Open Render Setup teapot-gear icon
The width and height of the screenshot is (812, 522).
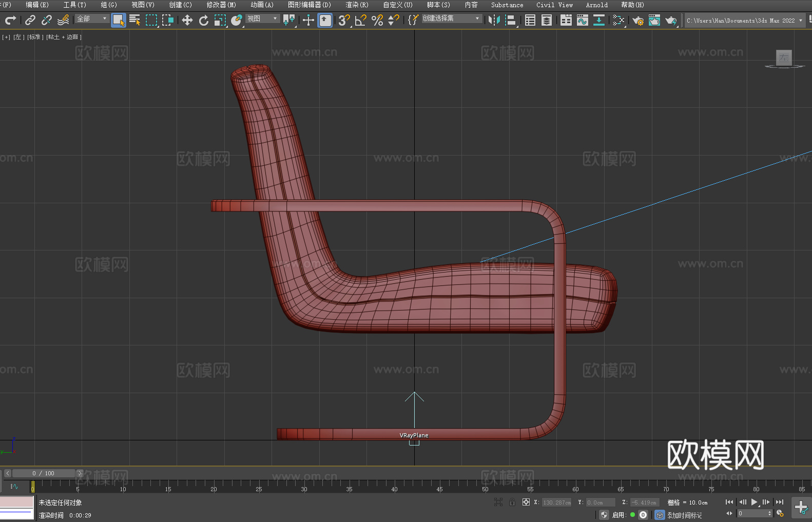pos(638,20)
